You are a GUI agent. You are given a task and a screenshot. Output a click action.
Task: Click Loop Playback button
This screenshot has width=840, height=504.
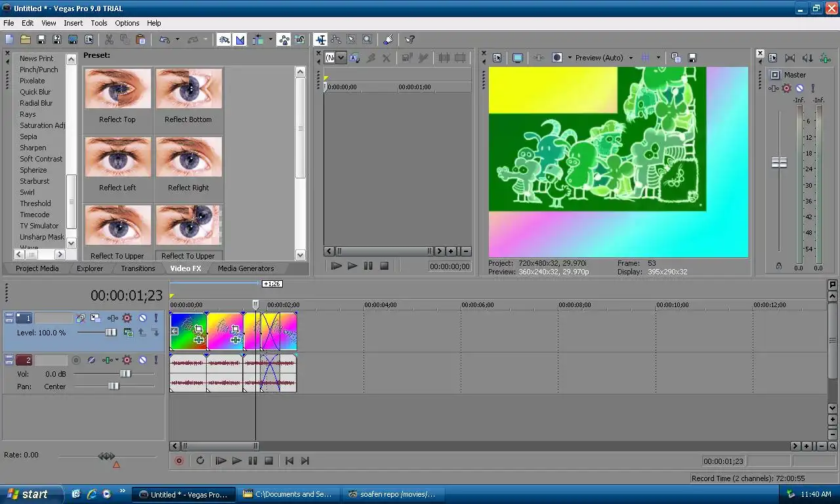199,461
